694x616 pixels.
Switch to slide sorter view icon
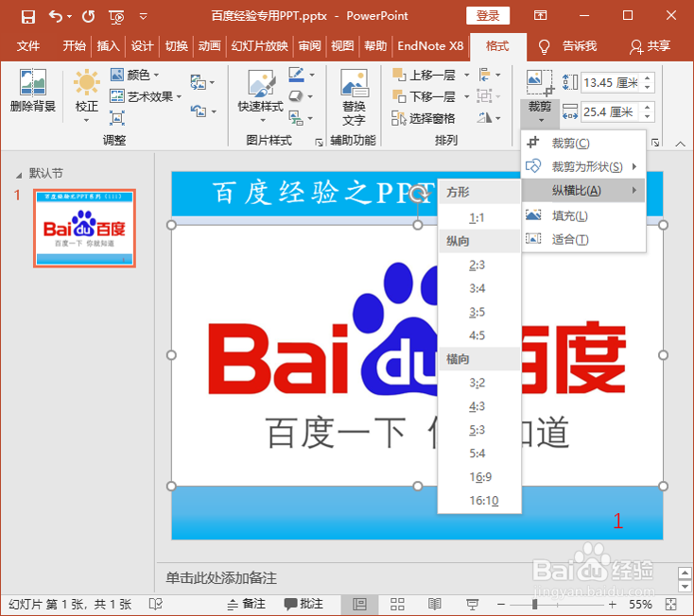click(x=397, y=604)
